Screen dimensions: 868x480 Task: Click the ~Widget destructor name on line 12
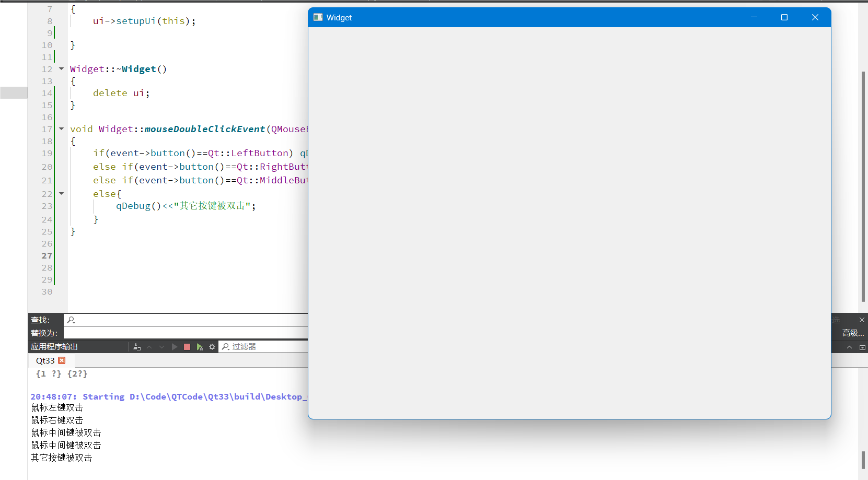pyautogui.click(x=136, y=69)
